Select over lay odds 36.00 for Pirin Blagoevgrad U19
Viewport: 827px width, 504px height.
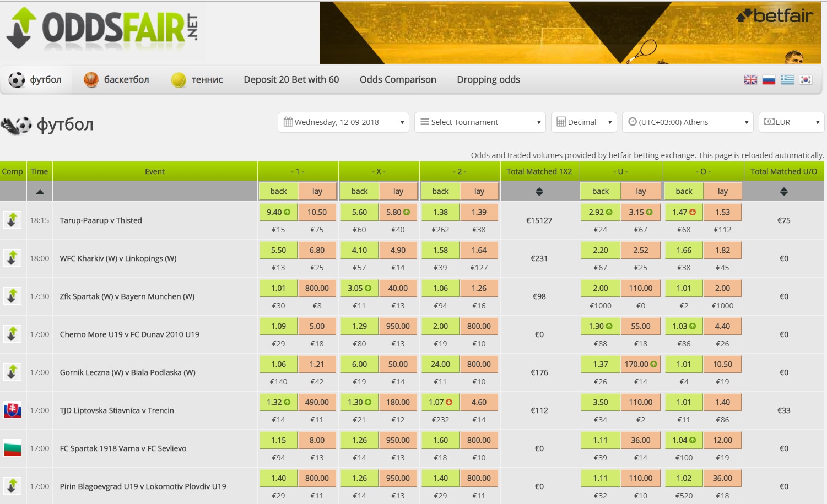pos(722,478)
